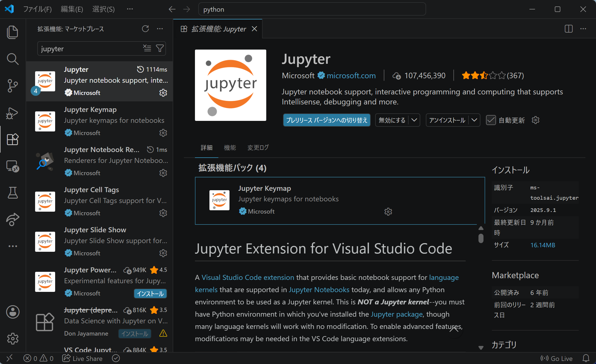
Task: Open errors and warnings in status bar
Action: coord(39,358)
